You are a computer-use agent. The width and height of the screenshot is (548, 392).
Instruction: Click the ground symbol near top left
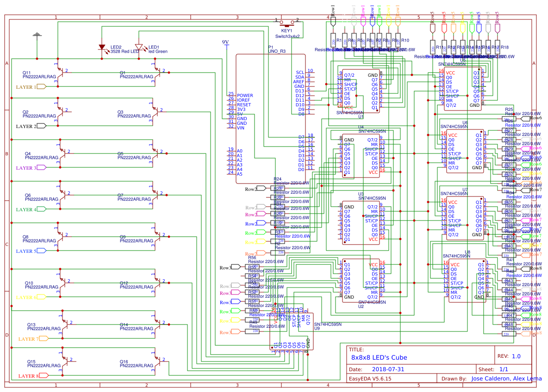[x=36, y=33]
